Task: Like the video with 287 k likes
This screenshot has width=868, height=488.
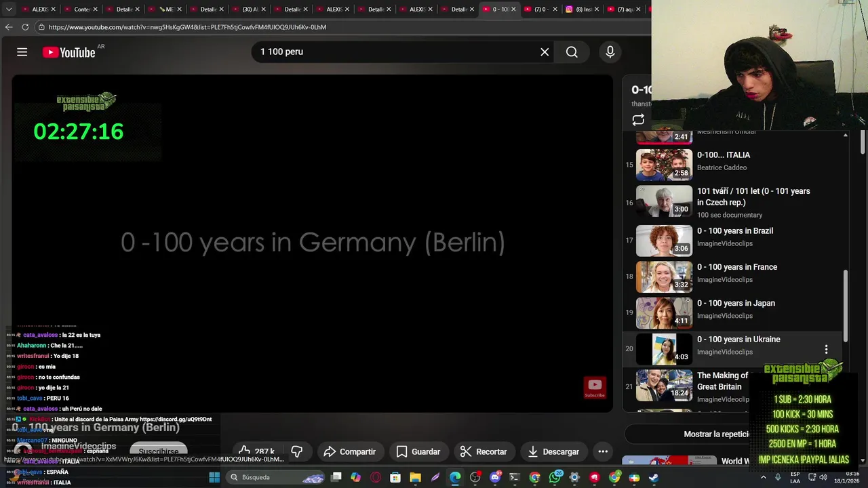Action: [256, 451]
